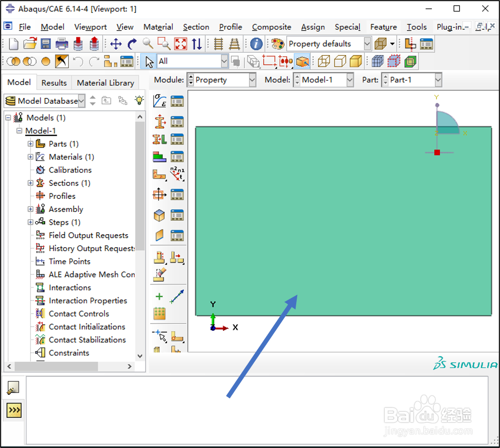Select Profiles in the model tree
500x448 pixels.
click(62, 196)
